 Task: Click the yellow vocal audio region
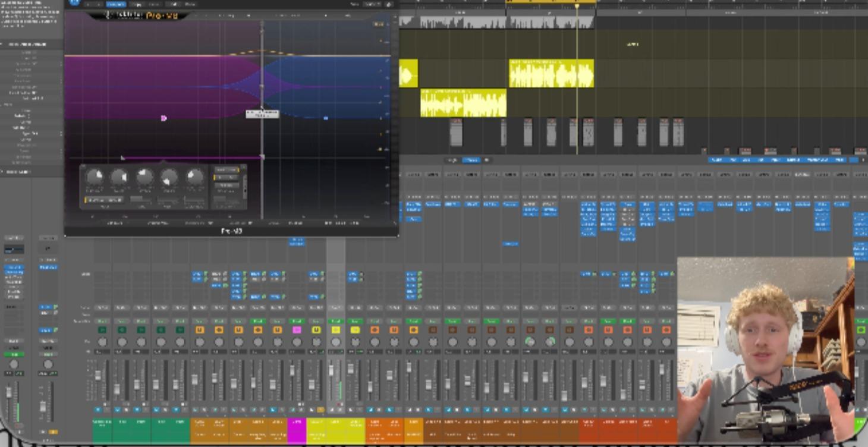point(550,73)
